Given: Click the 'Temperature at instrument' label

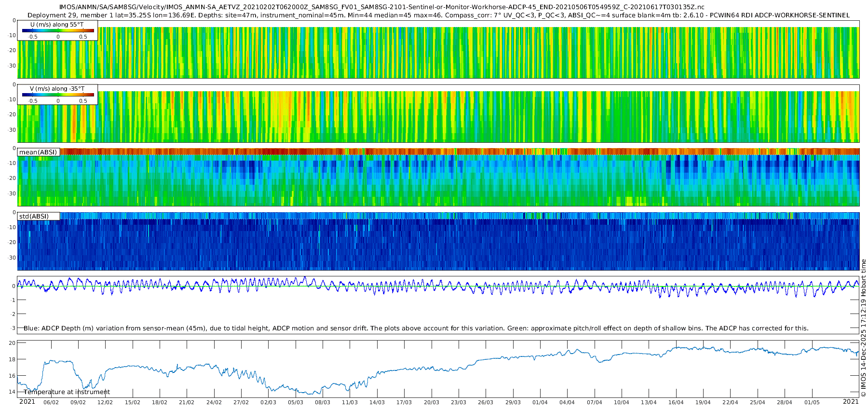Looking at the screenshot, I should (x=67, y=392).
